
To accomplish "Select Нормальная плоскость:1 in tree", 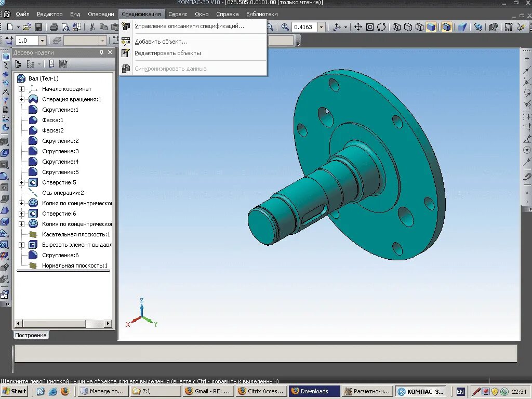I will coord(75,265).
